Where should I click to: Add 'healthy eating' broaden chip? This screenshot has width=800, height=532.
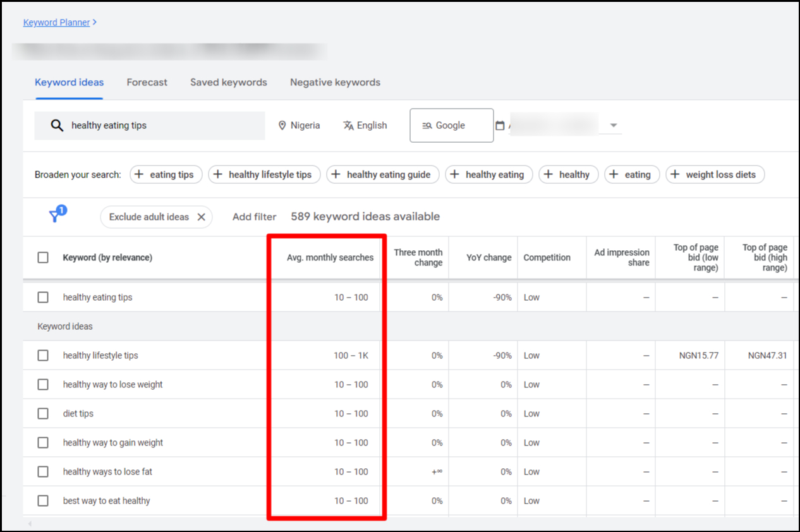pos(488,174)
